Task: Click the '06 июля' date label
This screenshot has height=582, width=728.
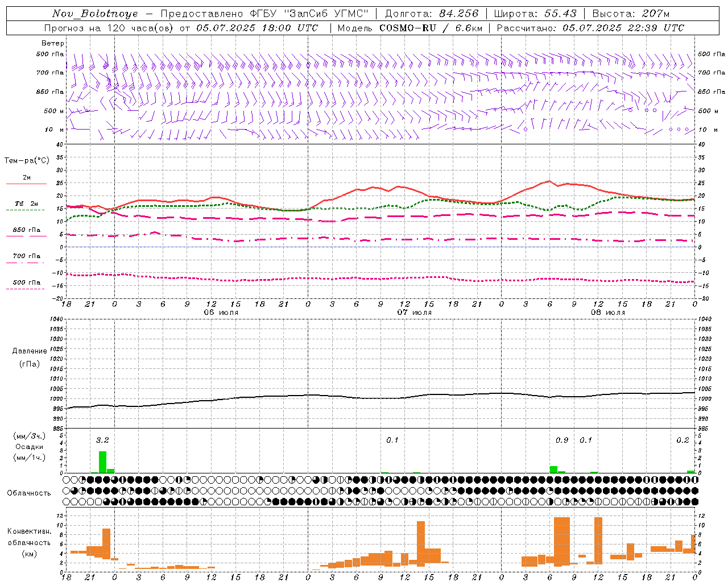Action: pyautogui.click(x=221, y=313)
